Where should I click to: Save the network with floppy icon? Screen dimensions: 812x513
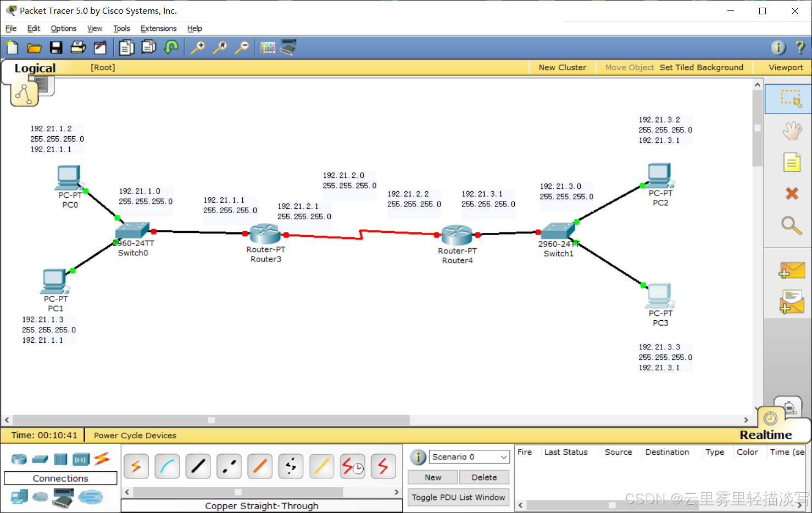pos(56,48)
